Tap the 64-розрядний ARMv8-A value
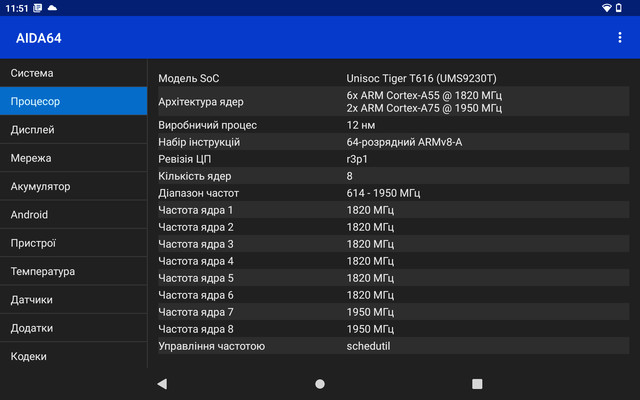This screenshot has height=400, width=640. pos(404,142)
